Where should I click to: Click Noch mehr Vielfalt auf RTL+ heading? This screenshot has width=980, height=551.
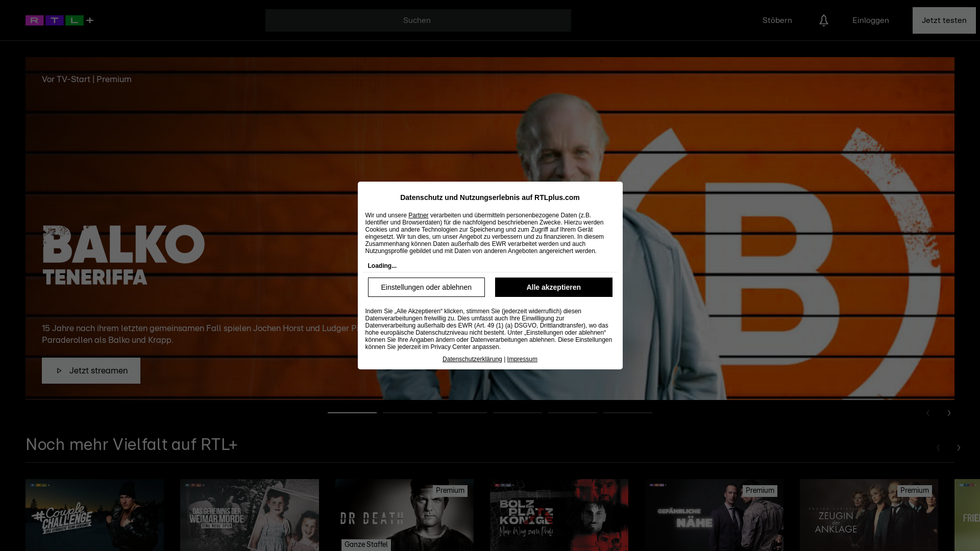click(131, 444)
